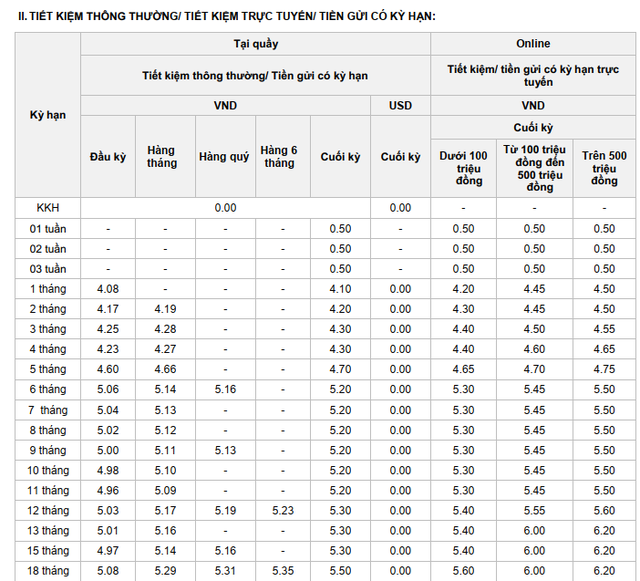Select the "Đầu kỳ" column header
Screen dimensions: 640x581
coord(108,157)
